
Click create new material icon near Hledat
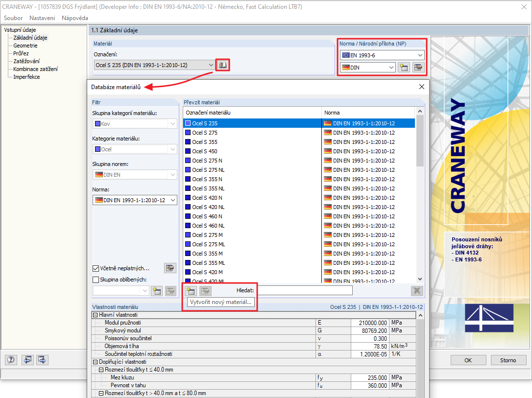[191, 290]
